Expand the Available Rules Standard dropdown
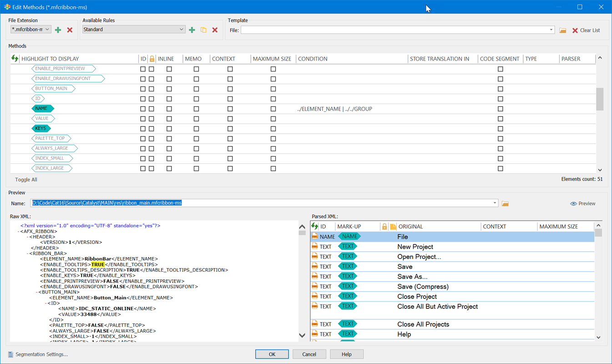The width and height of the screenshot is (612, 364). pyautogui.click(x=181, y=30)
